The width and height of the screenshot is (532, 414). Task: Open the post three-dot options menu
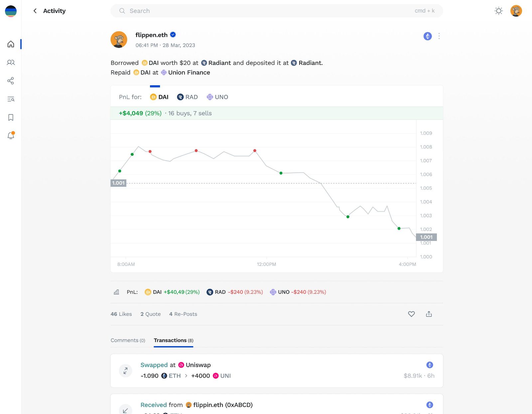(x=439, y=36)
